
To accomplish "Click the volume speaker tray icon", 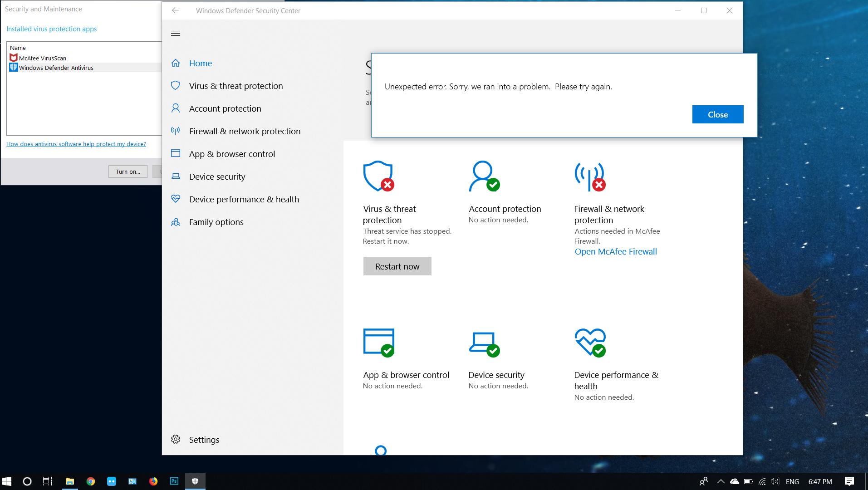I will pos(775,481).
